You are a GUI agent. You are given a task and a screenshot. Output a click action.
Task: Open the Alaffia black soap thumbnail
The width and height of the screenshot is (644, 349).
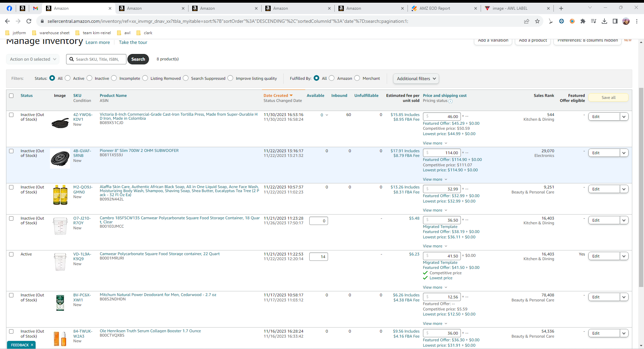tap(60, 195)
